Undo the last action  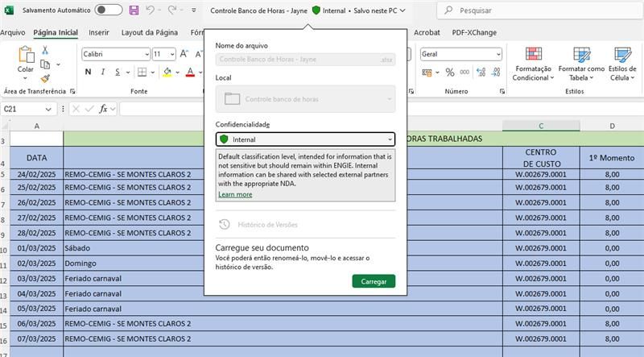pyautogui.click(x=150, y=10)
